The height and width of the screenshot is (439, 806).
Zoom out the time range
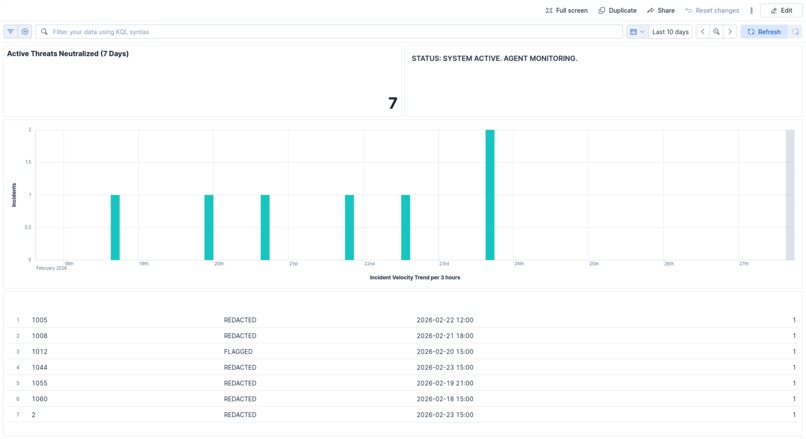(x=716, y=31)
